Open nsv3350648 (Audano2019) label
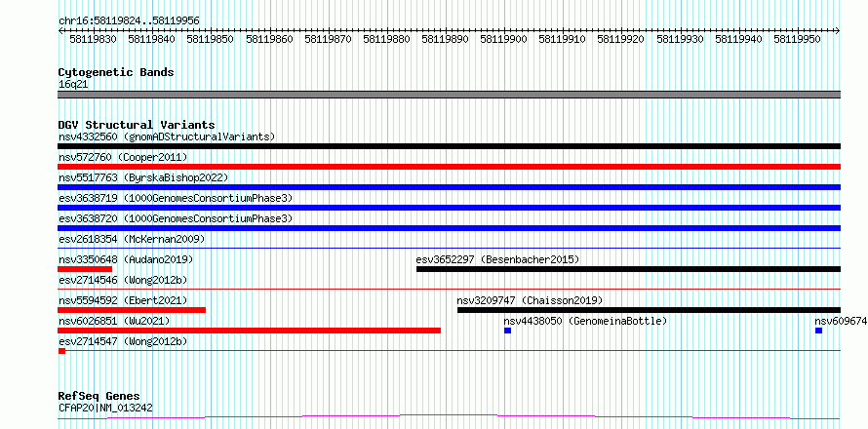The width and height of the screenshot is (868, 429). [126, 259]
